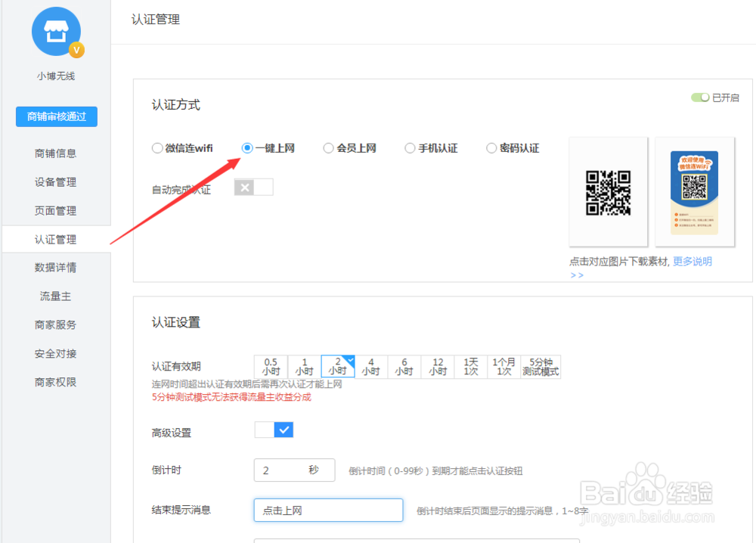
Task: Click the 倒计时 seconds input field
Action: pyautogui.click(x=294, y=470)
